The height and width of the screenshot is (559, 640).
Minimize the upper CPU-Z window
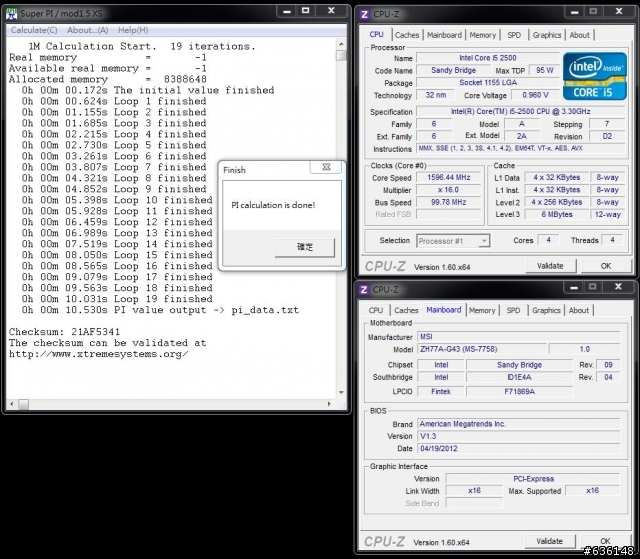pyautogui.click(x=574, y=12)
